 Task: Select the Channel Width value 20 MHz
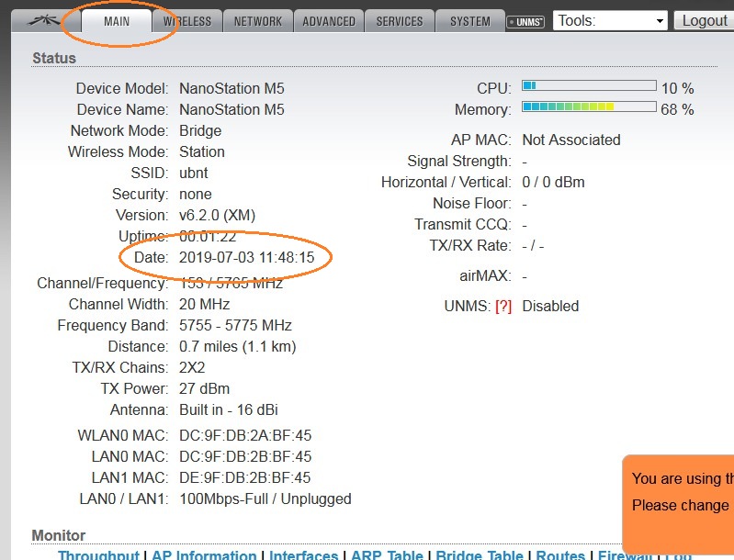click(x=204, y=304)
